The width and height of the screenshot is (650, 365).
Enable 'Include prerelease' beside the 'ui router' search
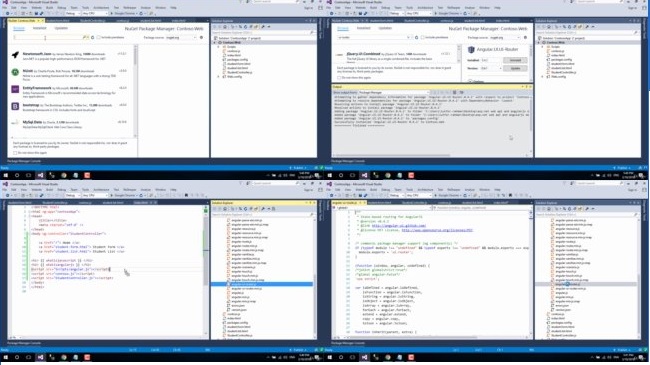tap(422, 37)
